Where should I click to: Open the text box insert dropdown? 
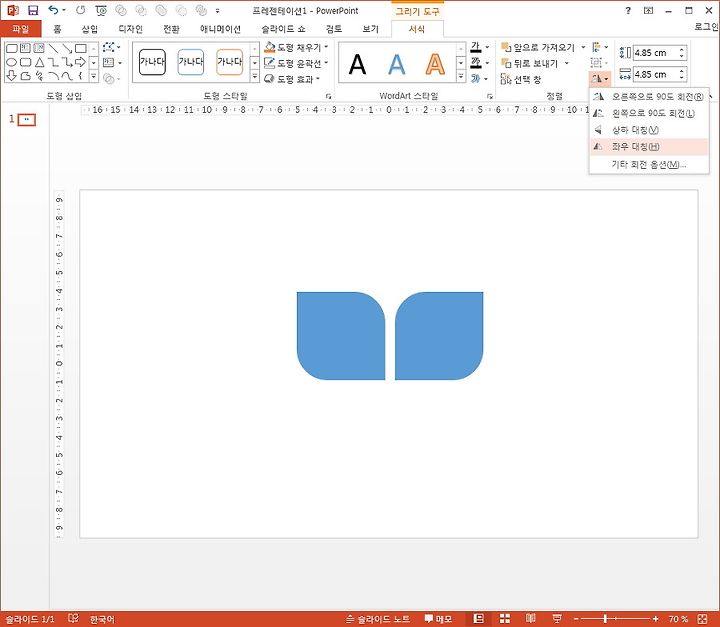(112, 62)
